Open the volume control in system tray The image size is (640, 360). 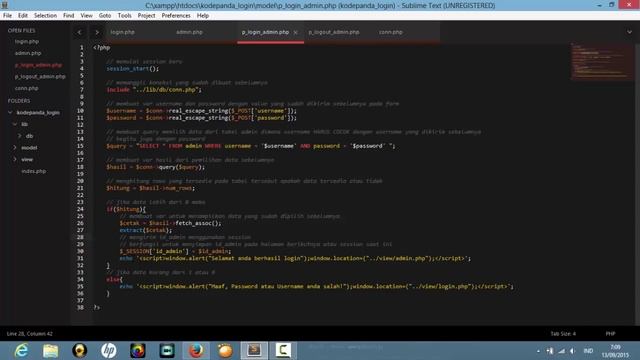[573, 351]
